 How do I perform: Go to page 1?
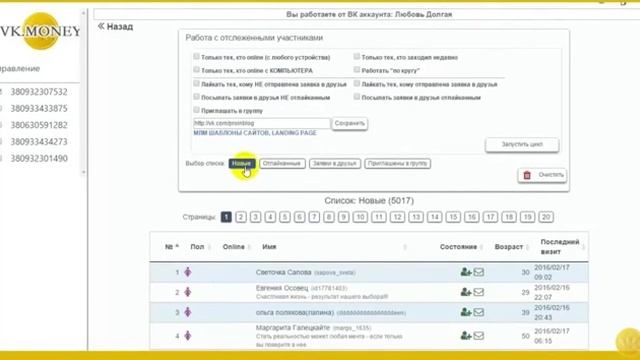point(226,217)
